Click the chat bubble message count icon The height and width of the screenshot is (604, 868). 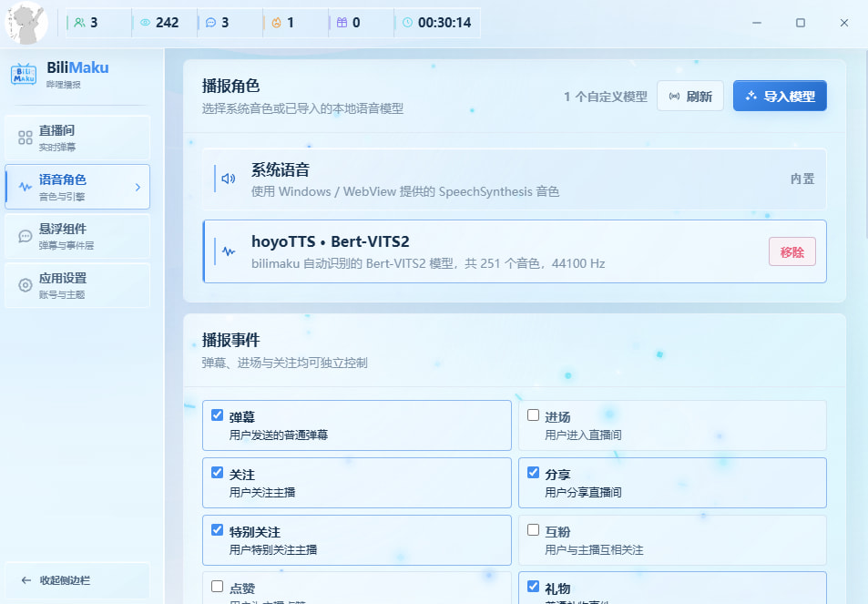[211, 23]
